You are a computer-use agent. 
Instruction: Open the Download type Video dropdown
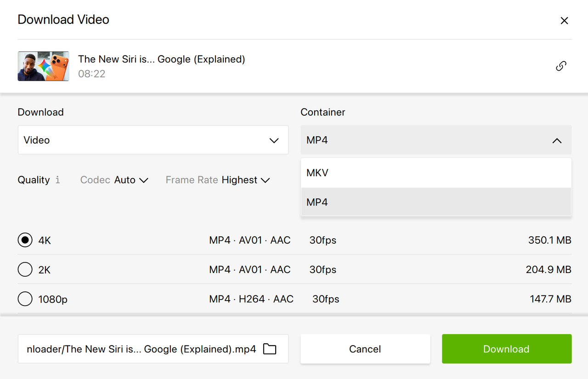point(153,140)
